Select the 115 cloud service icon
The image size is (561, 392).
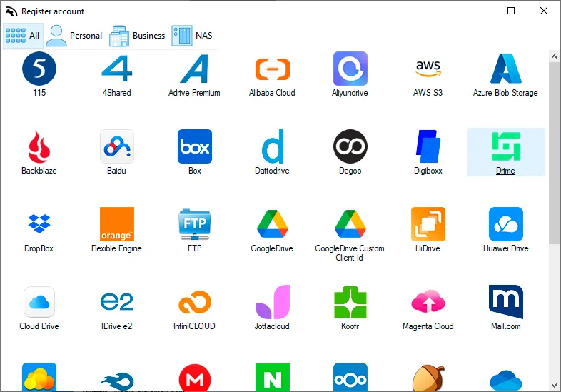[39, 69]
